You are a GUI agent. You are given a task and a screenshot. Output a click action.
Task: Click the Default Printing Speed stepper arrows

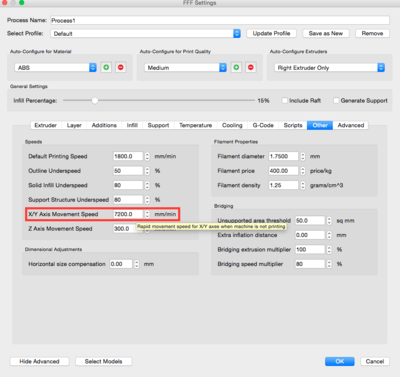click(147, 156)
